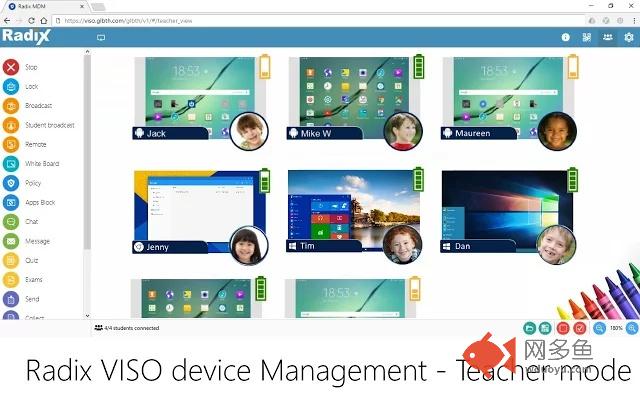Click the teal folder icon in status bar
Viewport: 640px width, 400px height.
(x=529, y=328)
